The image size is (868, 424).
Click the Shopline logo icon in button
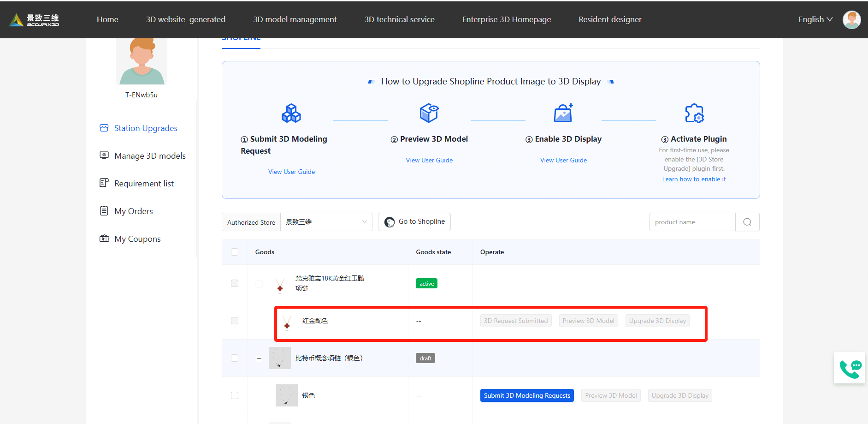pyautogui.click(x=390, y=222)
